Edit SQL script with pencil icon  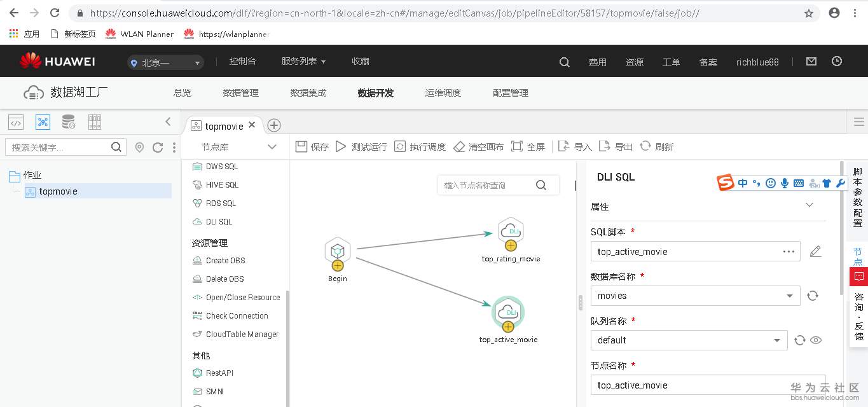coord(816,251)
